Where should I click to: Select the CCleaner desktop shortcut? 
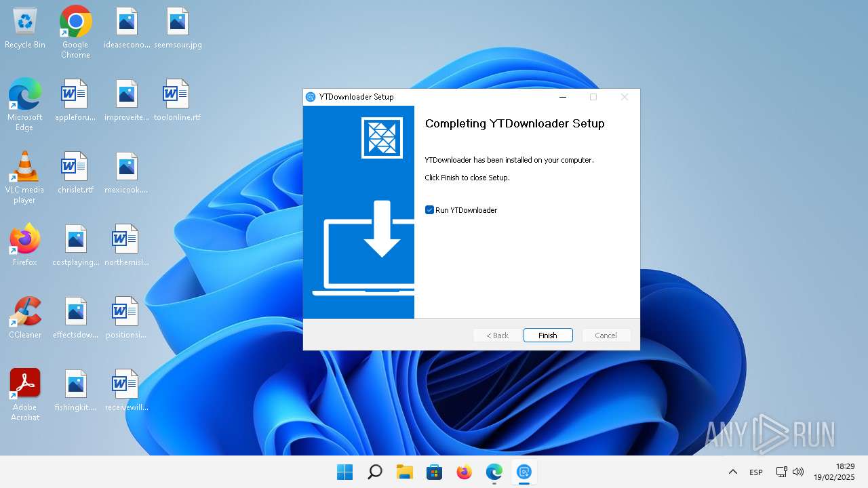click(x=25, y=317)
